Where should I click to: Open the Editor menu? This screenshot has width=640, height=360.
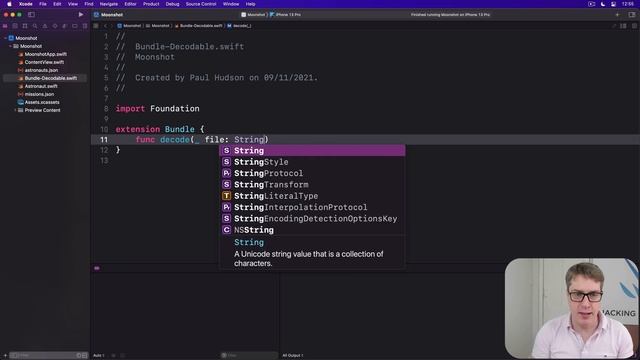130,4
